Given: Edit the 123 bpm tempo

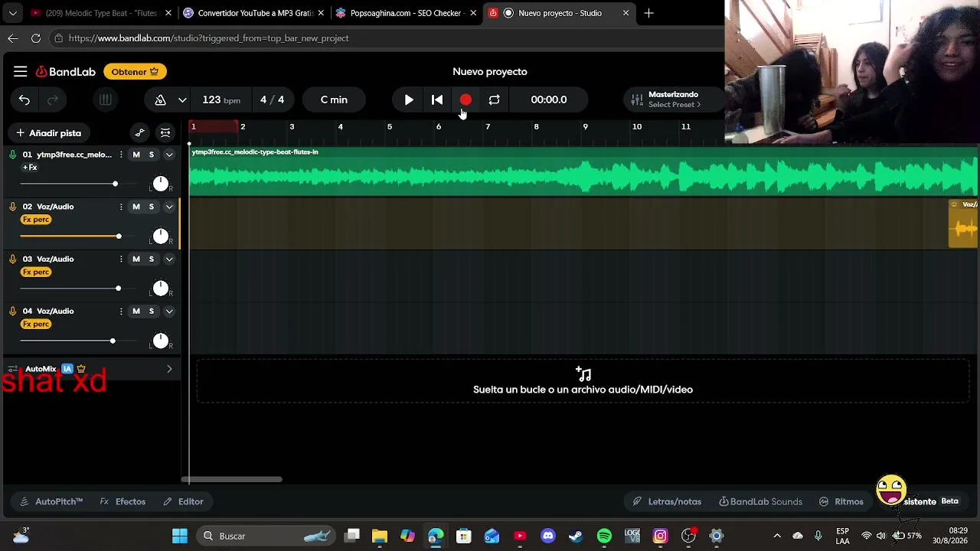Looking at the screenshot, I should pyautogui.click(x=221, y=99).
